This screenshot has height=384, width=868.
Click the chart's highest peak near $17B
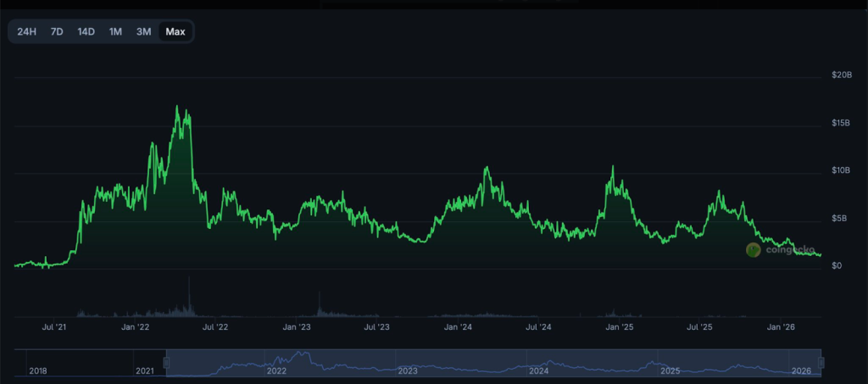(x=177, y=107)
